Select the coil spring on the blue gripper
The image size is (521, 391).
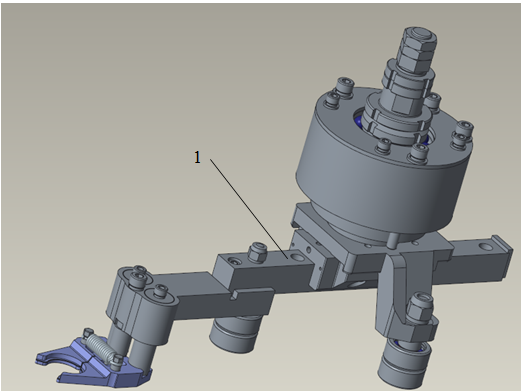tap(101, 348)
